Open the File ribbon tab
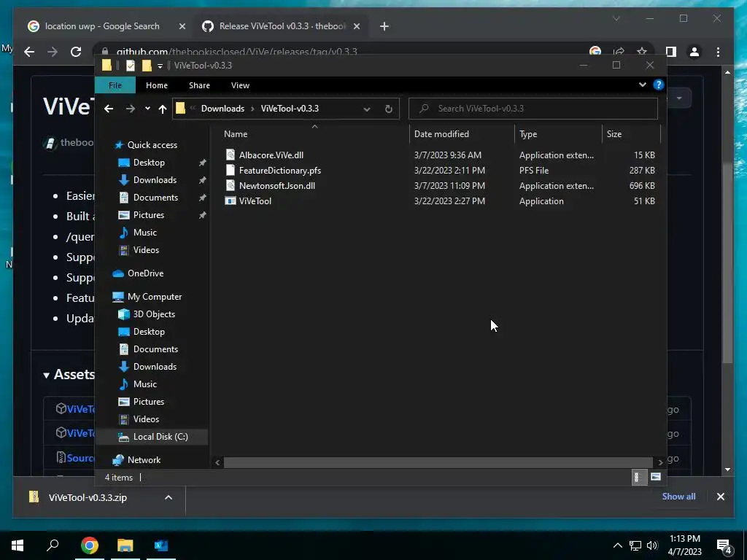The height and width of the screenshot is (560, 747). [x=115, y=85]
